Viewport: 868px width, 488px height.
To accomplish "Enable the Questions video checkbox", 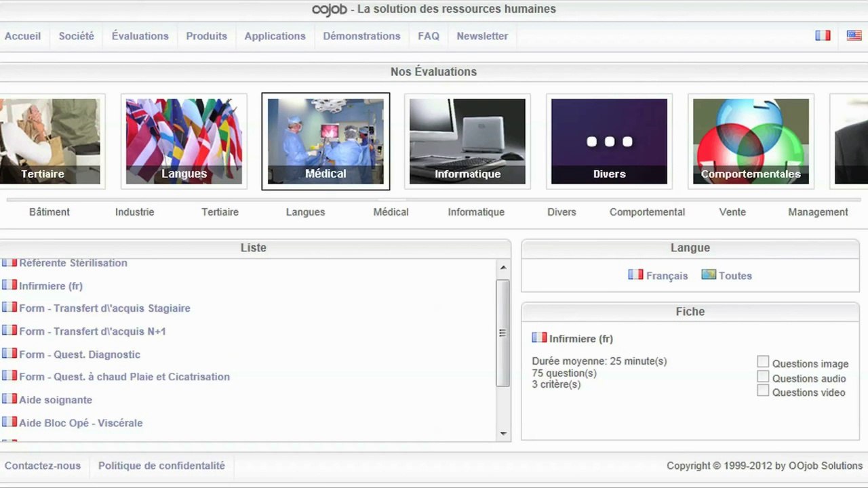I will click(x=763, y=390).
